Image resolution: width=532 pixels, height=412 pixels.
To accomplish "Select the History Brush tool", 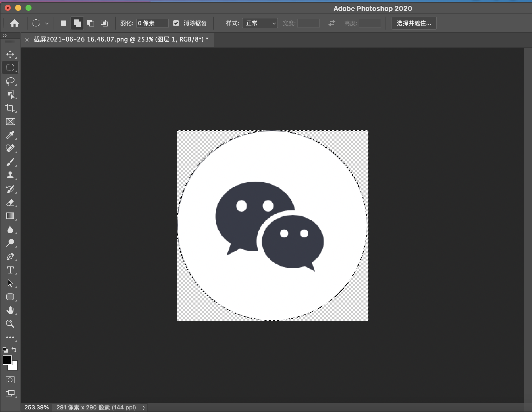I will tap(10, 189).
